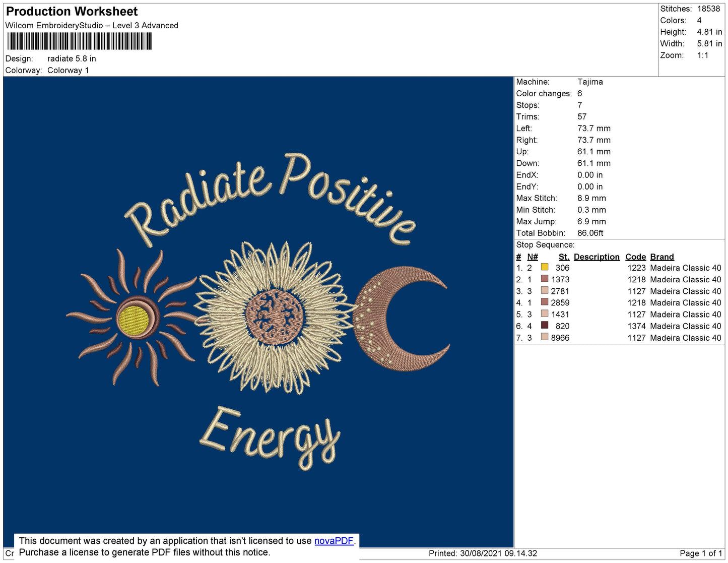This screenshot has width=728, height=563.
Task: Click the 'Colorway 1' value
Action: pos(68,70)
